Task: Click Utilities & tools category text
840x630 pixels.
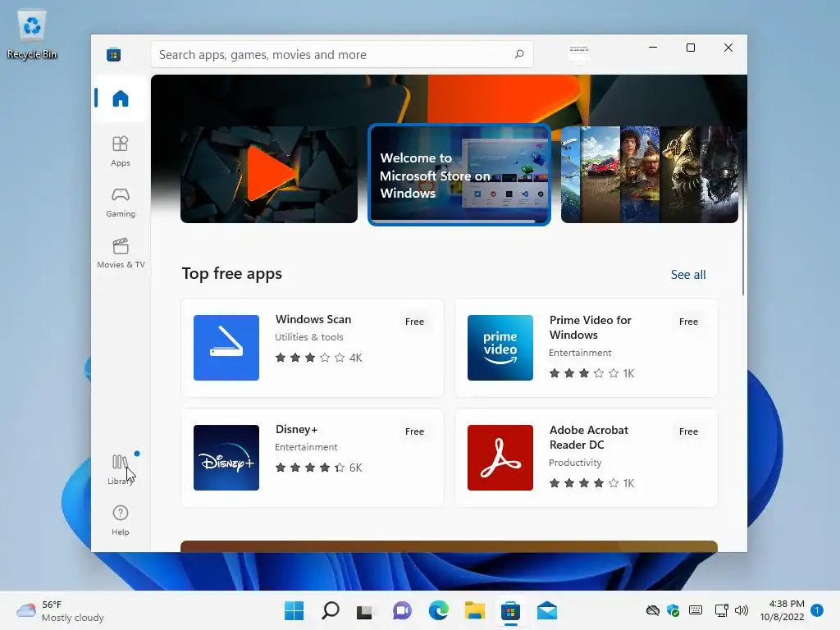Action: [x=309, y=337]
